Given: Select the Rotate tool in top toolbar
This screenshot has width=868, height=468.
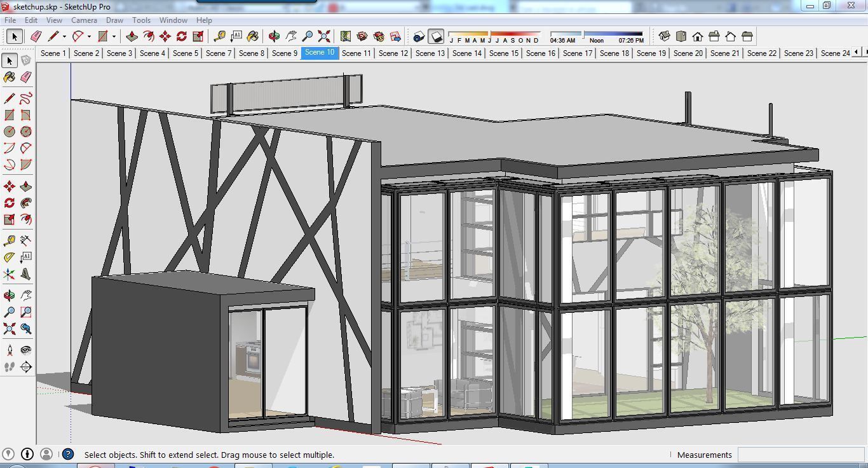Looking at the screenshot, I should click(181, 36).
